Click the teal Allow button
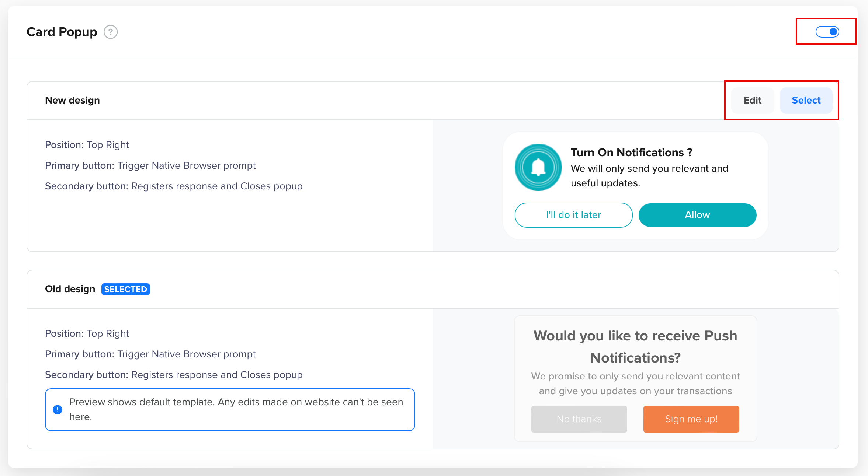868x476 pixels. tap(697, 215)
